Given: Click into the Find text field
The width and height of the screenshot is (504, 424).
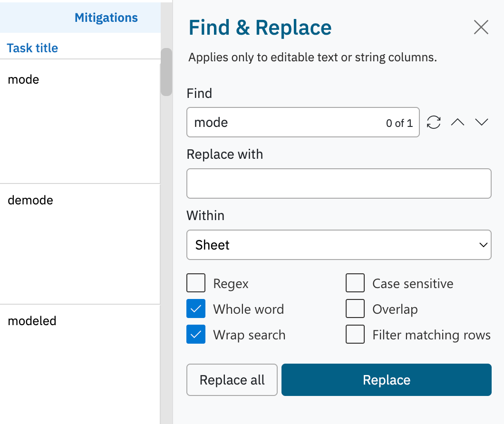Looking at the screenshot, I should (x=285, y=123).
